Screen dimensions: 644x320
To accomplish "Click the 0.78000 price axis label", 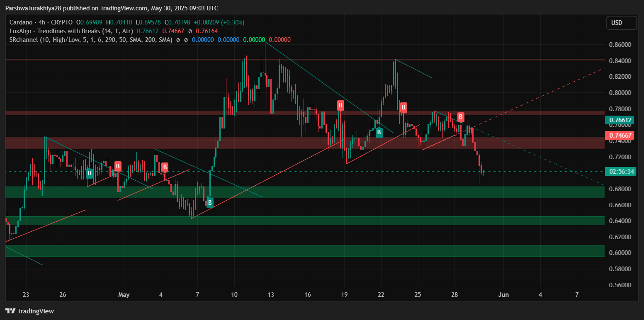I will click(x=620, y=109).
